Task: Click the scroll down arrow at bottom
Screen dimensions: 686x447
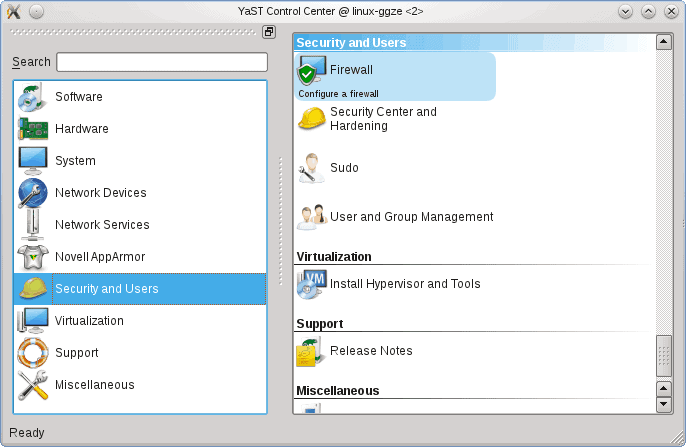Action: (663, 404)
